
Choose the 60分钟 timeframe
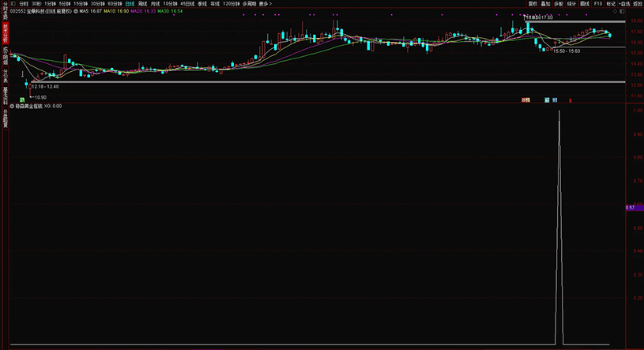click(x=115, y=3)
